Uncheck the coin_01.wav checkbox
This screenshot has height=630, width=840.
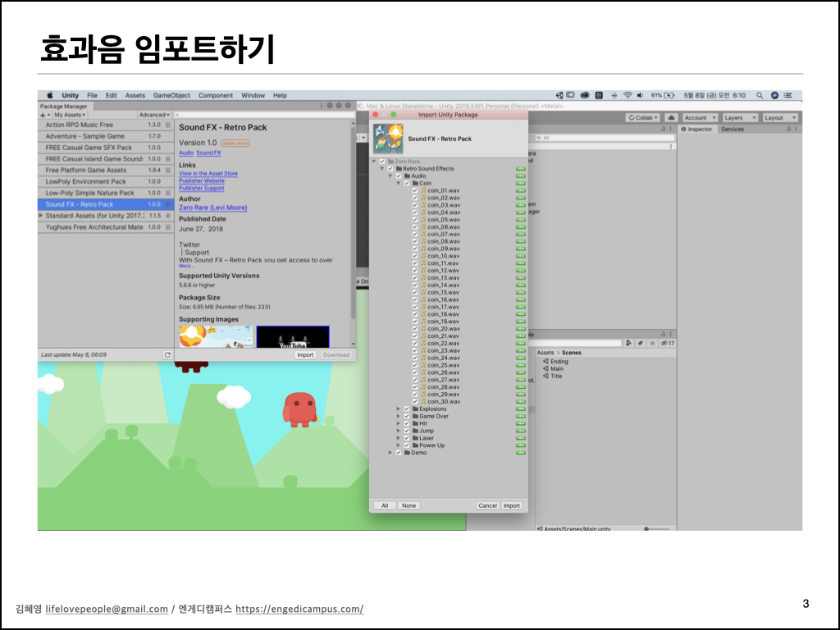[414, 190]
